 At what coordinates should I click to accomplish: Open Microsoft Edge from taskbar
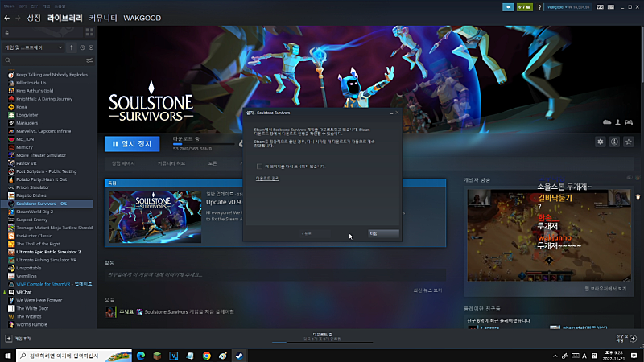tap(141, 356)
